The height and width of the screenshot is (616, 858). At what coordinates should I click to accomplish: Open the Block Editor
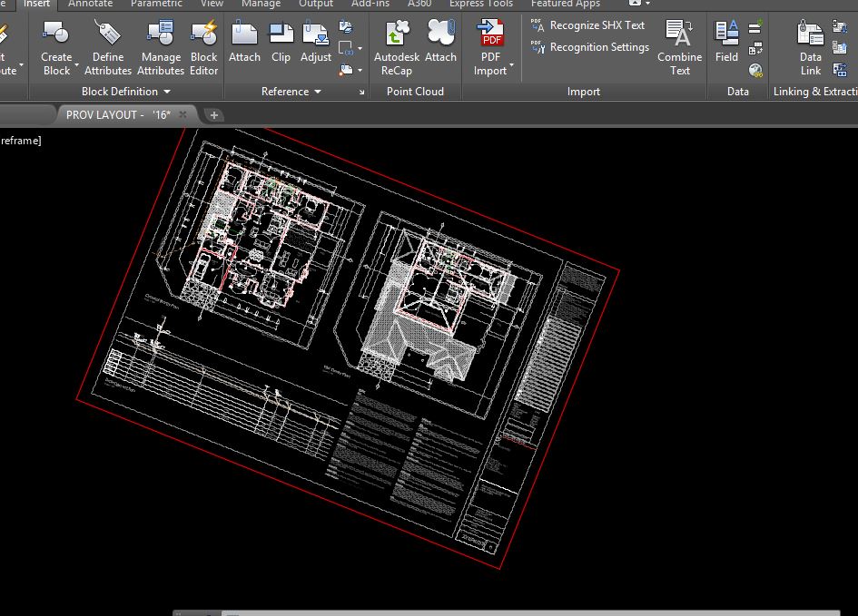[x=203, y=34]
